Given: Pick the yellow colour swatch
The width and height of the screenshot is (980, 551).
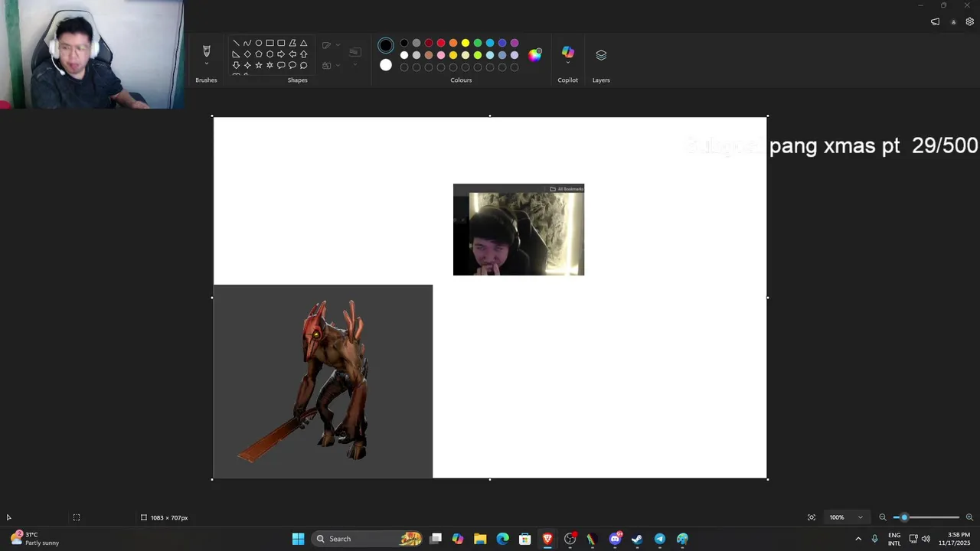Looking at the screenshot, I should [465, 43].
